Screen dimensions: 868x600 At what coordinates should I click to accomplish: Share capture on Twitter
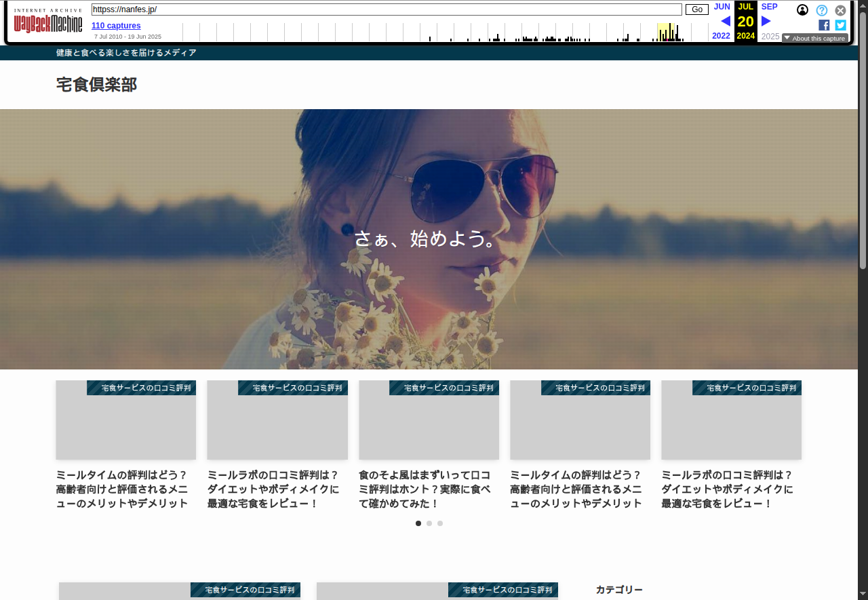[840, 25]
